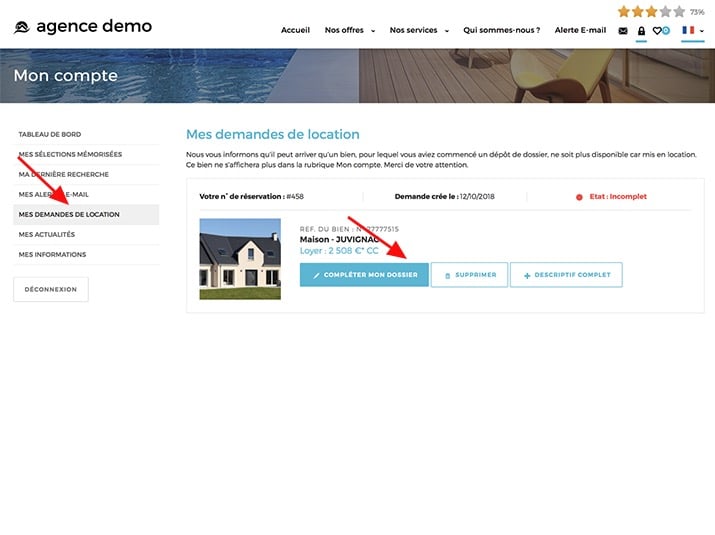Open Descriptif complet of the property
The height and width of the screenshot is (535, 715).
tap(566, 275)
